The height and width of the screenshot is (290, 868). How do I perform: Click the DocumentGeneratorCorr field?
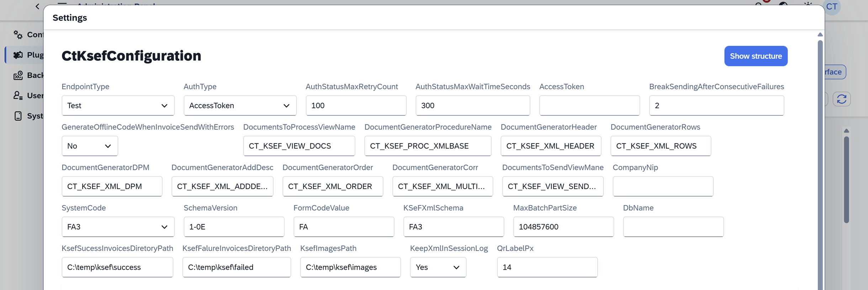443,186
